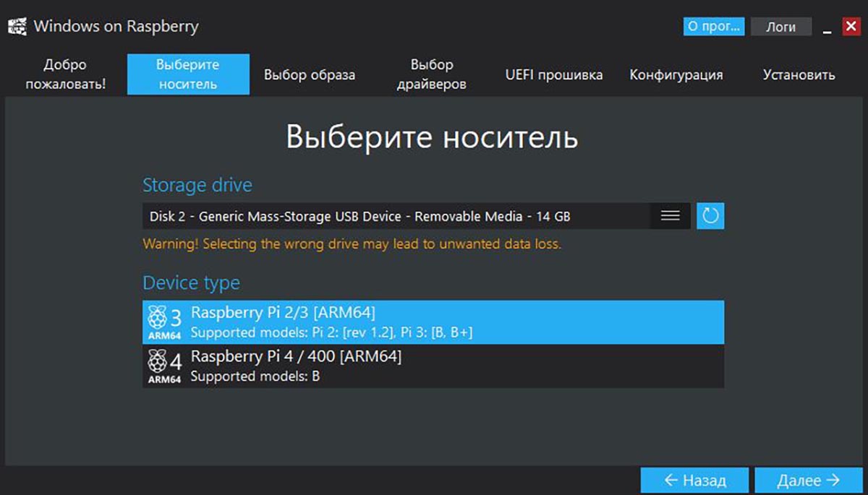The width and height of the screenshot is (868, 495).
Task: Select Raspberry Pi 4 / 400 [ARM64] device
Action: [433, 366]
